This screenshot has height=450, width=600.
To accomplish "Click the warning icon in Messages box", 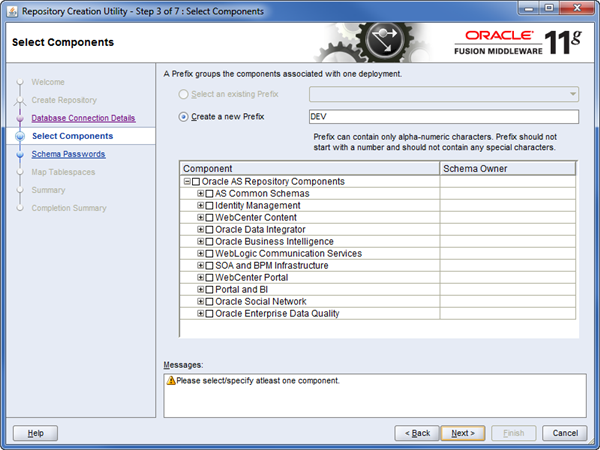I will pos(171,380).
